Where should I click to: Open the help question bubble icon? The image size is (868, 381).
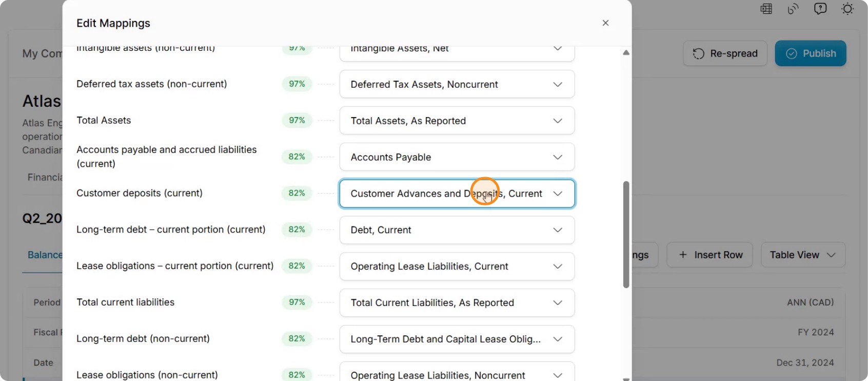click(820, 9)
